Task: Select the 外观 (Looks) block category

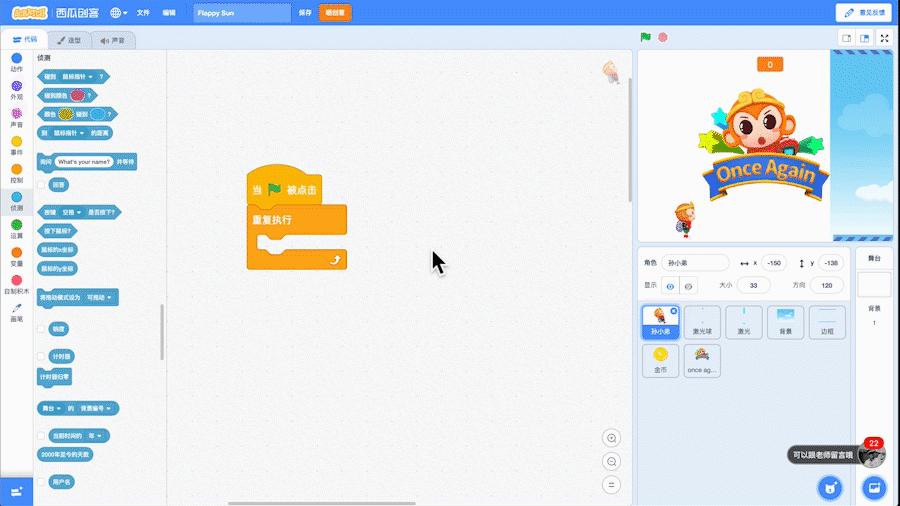Action: pos(17,90)
